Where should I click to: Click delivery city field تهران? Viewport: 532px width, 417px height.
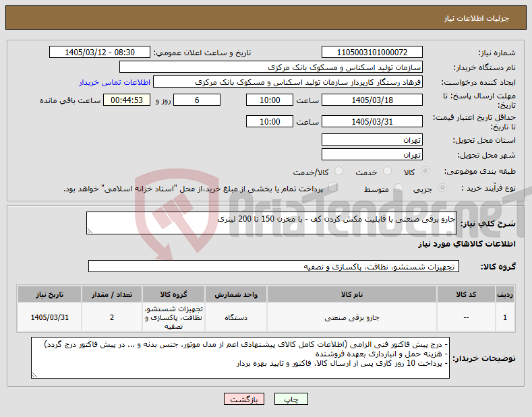point(372,154)
